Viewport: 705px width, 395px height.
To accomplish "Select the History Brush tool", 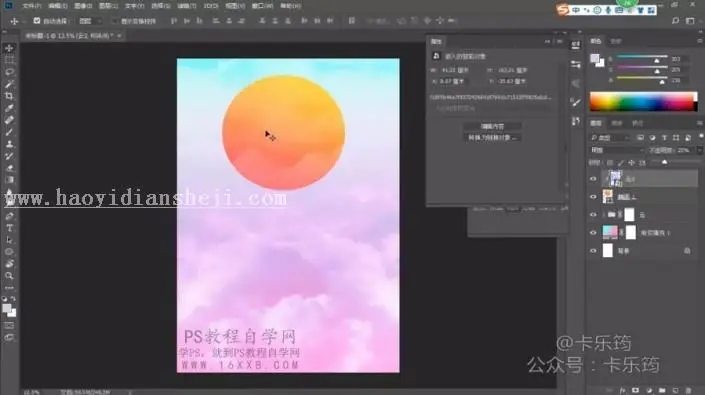I will (9, 156).
